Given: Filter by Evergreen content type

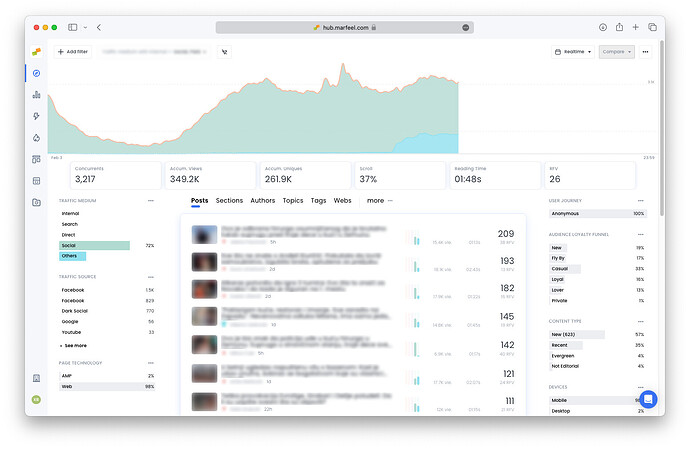Looking at the screenshot, I should [597, 356].
